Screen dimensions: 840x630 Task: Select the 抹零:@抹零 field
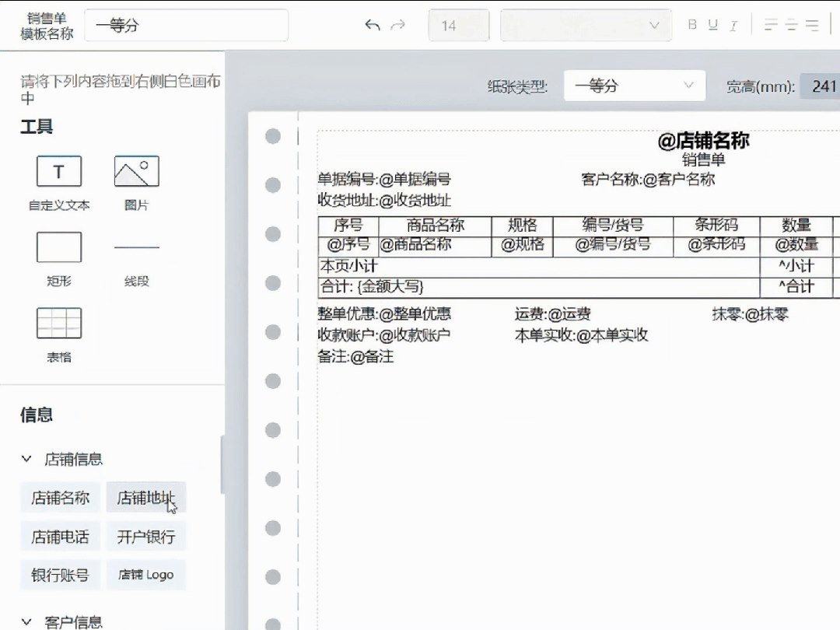click(x=750, y=314)
